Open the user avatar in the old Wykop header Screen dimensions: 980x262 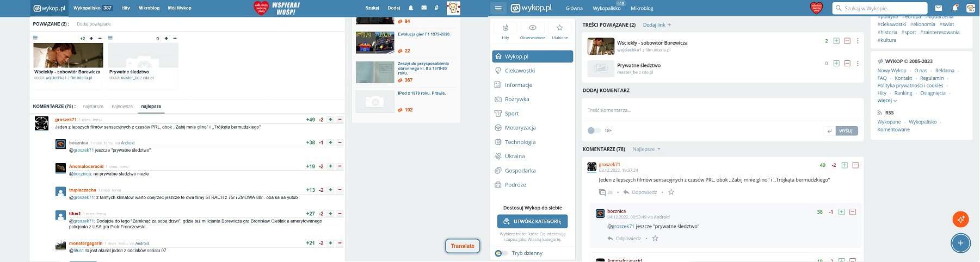point(453,8)
